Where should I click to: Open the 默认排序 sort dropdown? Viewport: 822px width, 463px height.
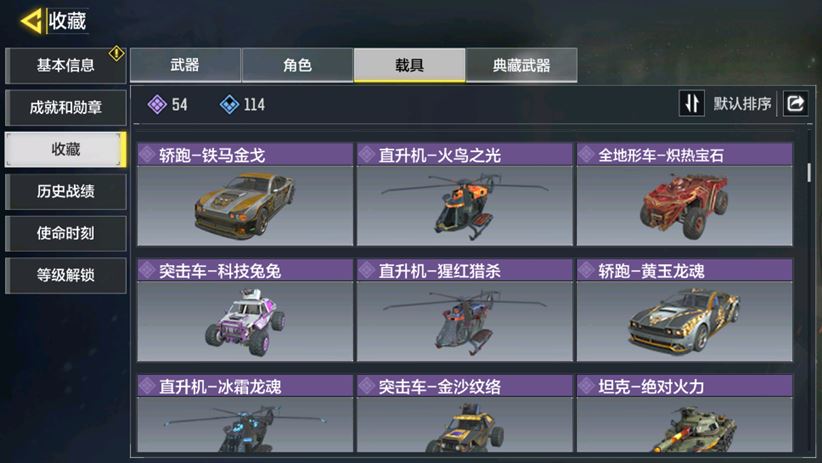(x=742, y=103)
